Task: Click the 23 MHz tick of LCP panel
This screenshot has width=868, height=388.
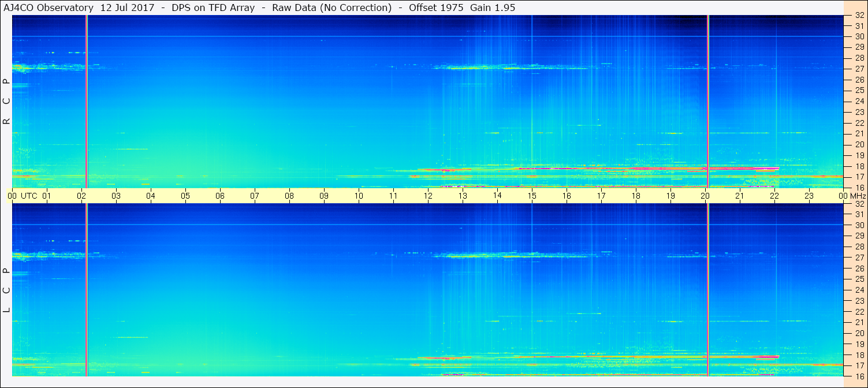Action: point(859,300)
